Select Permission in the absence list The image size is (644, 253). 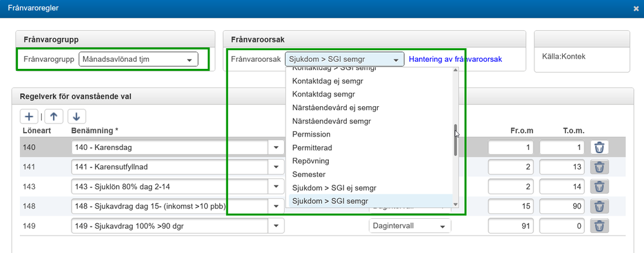(371, 134)
